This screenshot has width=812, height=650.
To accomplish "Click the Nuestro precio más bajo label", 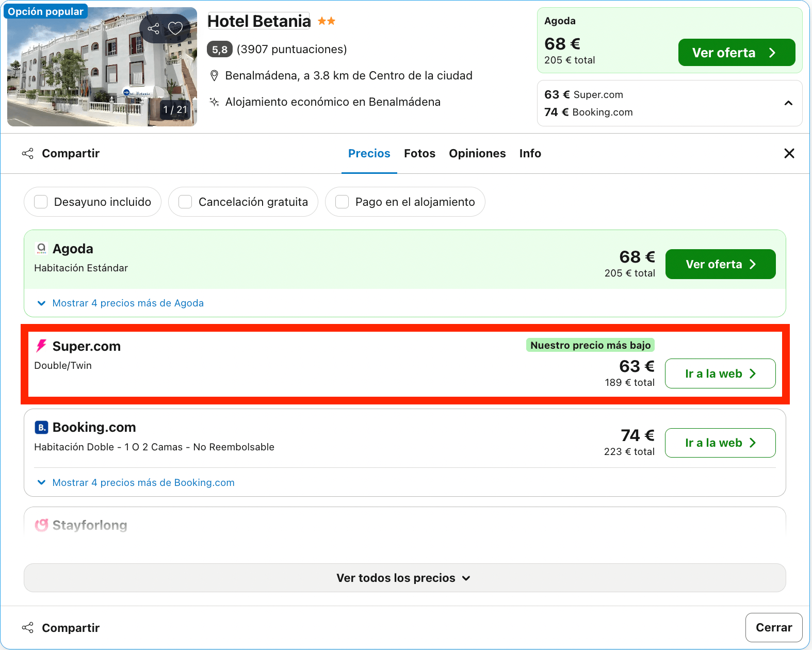I will [590, 345].
